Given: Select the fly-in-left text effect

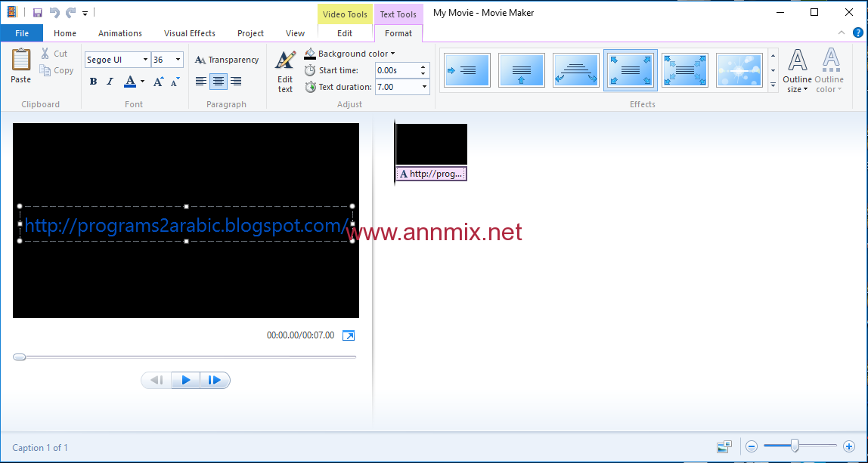Looking at the screenshot, I should click(467, 70).
